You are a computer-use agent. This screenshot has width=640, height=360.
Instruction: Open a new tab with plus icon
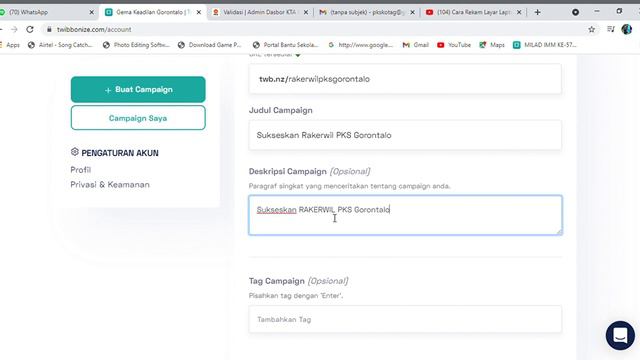(x=538, y=12)
